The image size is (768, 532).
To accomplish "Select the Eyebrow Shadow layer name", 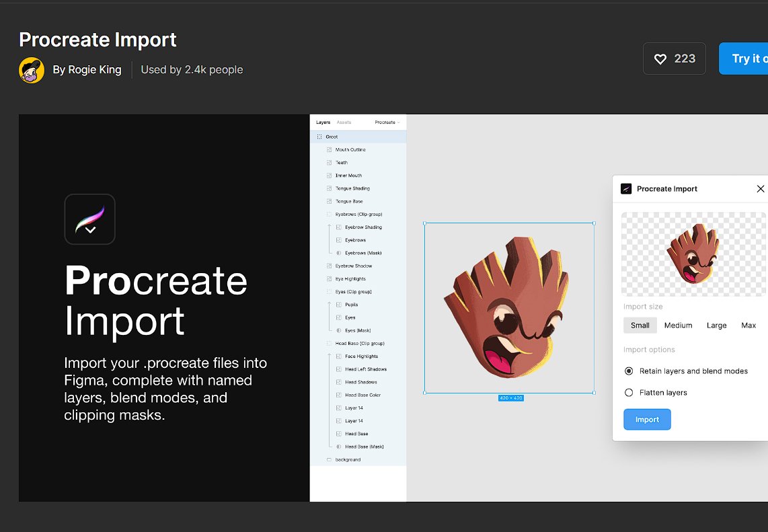I will point(354,266).
